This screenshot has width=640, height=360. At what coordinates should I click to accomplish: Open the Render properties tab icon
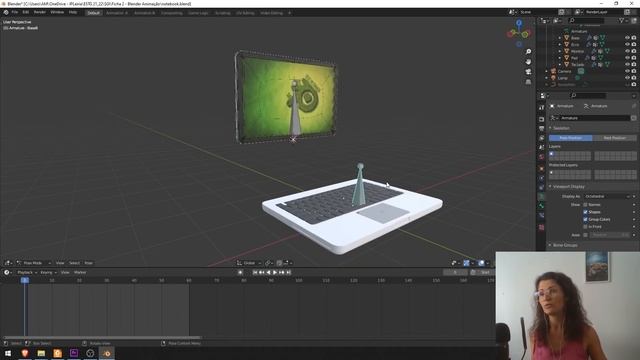click(x=542, y=119)
